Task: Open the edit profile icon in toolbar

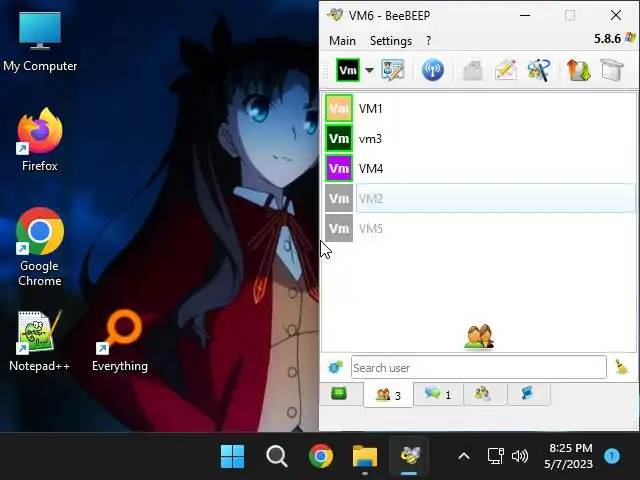Action: coord(393,70)
